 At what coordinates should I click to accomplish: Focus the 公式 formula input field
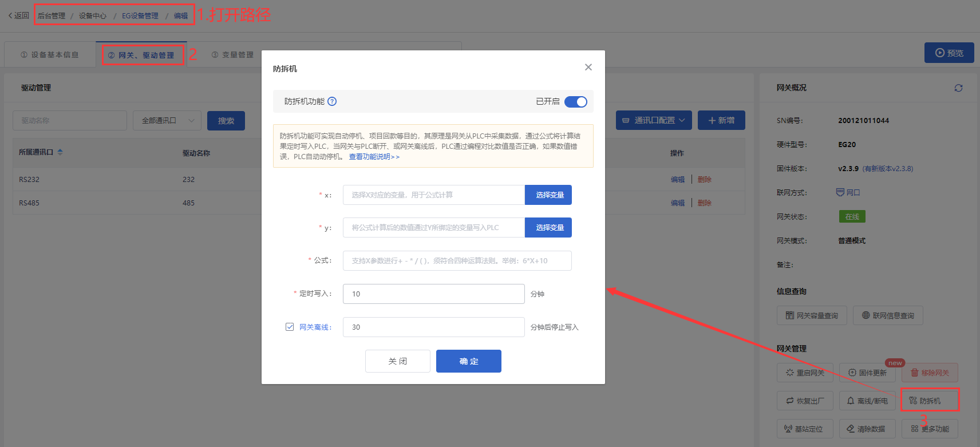click(457, 260)
